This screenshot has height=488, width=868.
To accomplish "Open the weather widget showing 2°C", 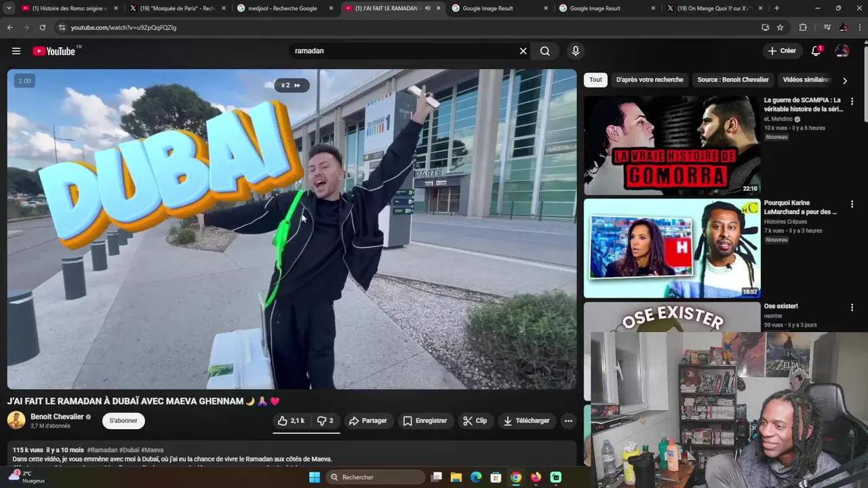I will [27, 477].
